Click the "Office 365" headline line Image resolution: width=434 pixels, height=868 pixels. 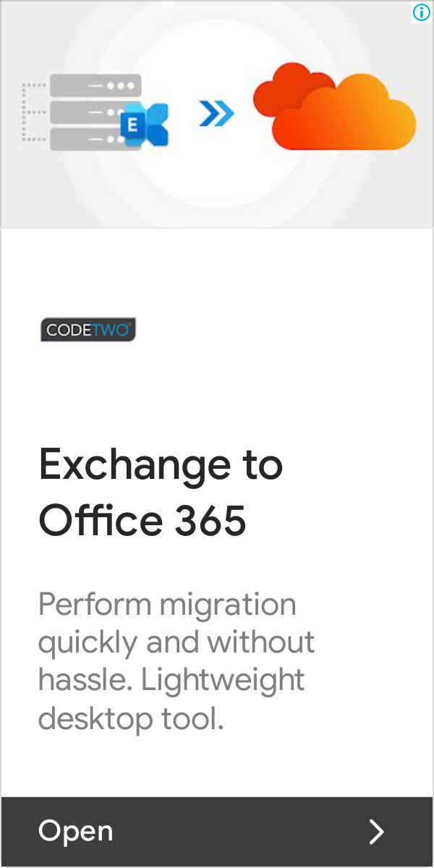[x=142, y=520]
